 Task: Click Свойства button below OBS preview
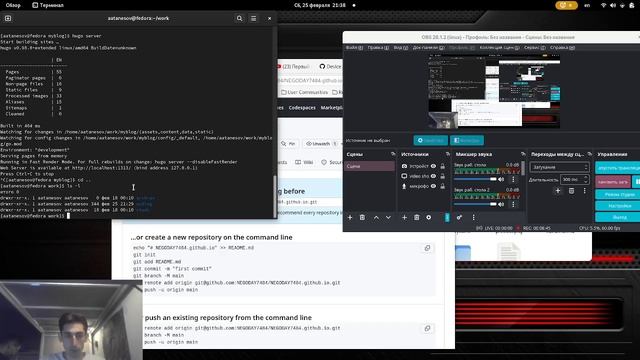pos(430,140)
